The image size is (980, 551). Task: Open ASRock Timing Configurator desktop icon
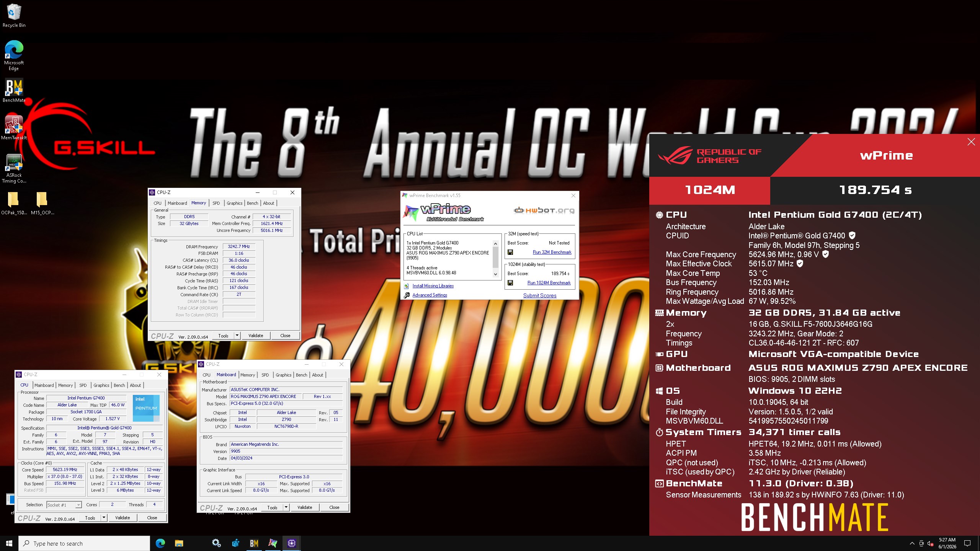click(x=14, y=168)
